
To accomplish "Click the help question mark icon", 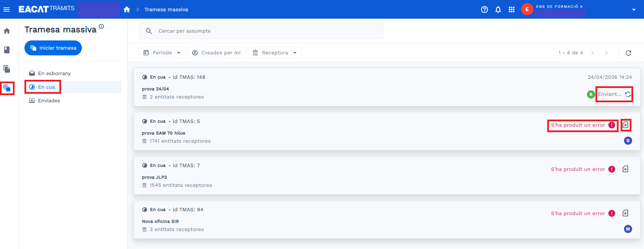I will coord(484,10).
